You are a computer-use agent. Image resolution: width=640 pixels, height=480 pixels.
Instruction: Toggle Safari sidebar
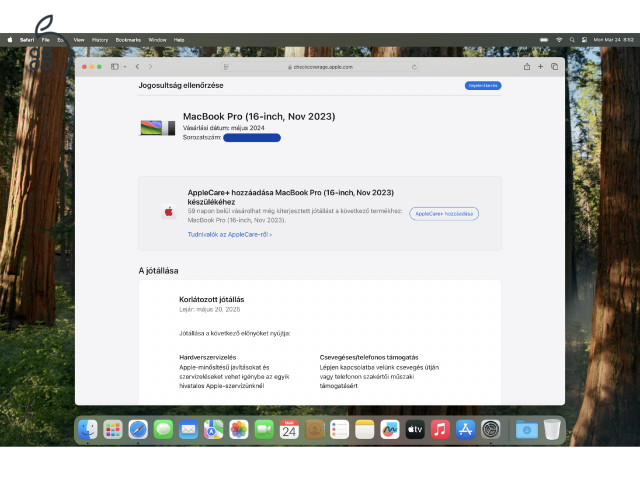[x=115, y=67]
